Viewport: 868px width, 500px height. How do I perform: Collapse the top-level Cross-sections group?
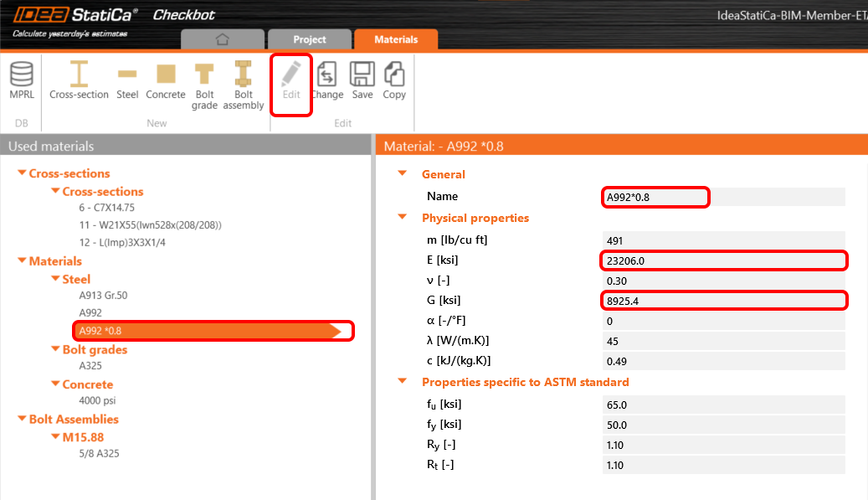tap(22, 173)
